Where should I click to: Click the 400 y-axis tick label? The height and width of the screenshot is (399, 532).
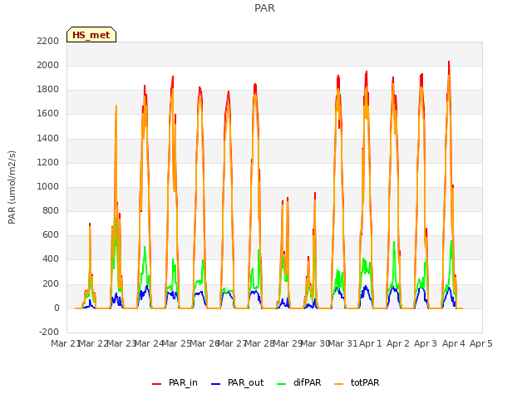pos(51,259)
